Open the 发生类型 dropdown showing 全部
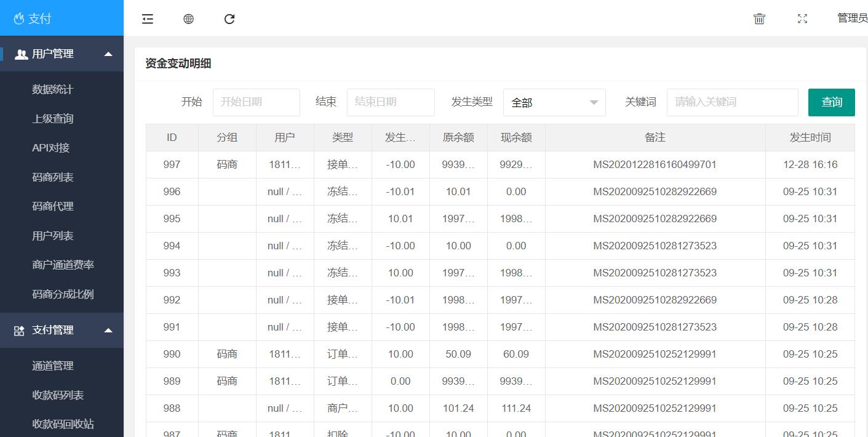This screenshot has height=437, width=868. 554,102
